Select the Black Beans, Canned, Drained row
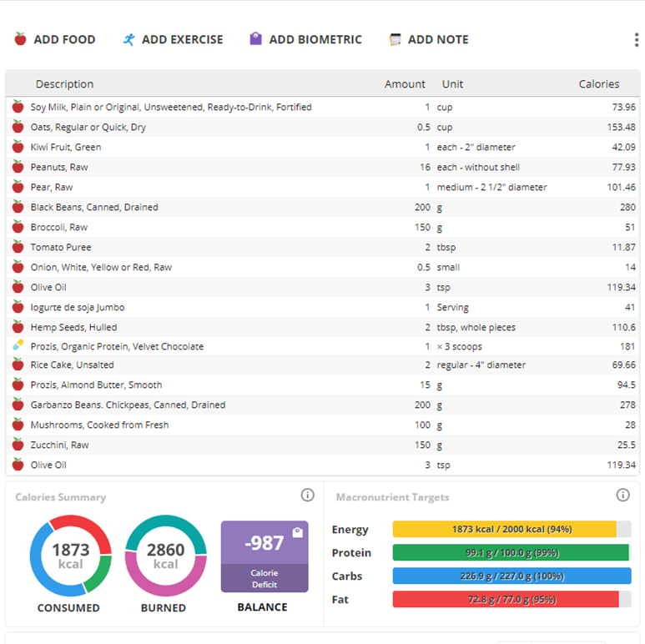The height and width of the screenshot is (644, 645). pyautogui.click(x=94, y=207)
